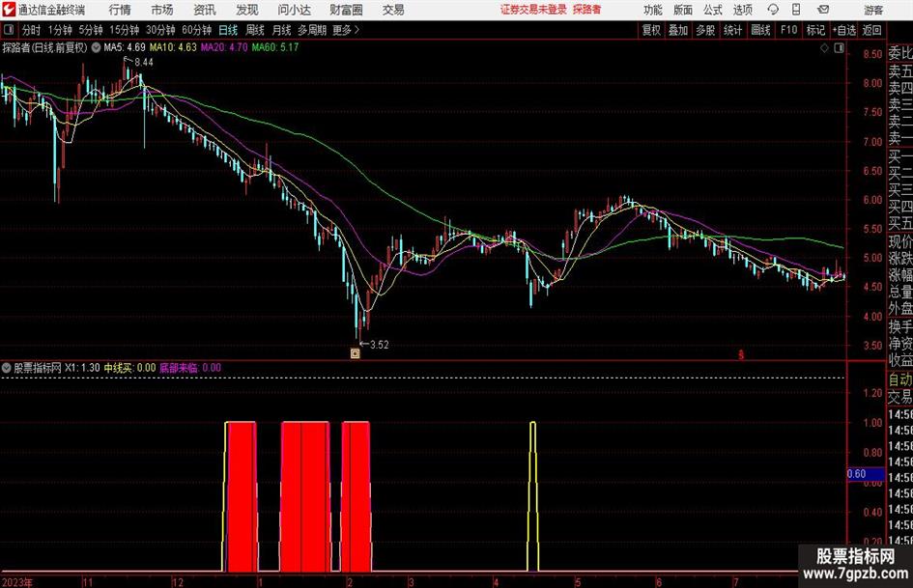Click the X1: 1.30 indicator value

point(82,368)
